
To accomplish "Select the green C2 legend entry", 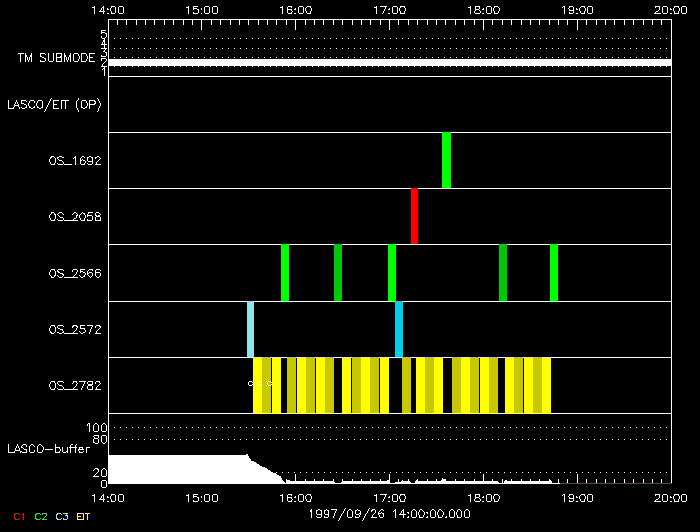I will pyautogui.click(x=41, y=516).
